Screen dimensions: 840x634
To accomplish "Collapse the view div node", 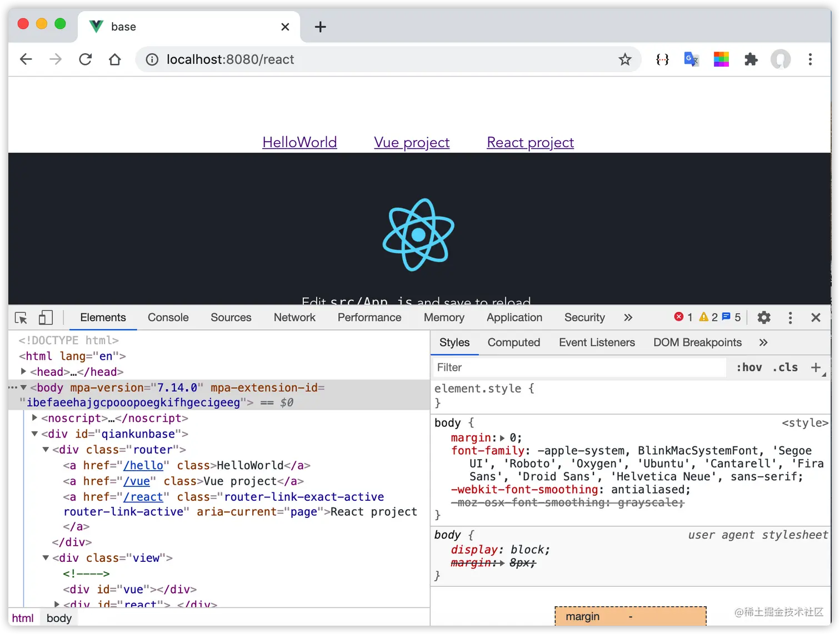I will [46, 557].
